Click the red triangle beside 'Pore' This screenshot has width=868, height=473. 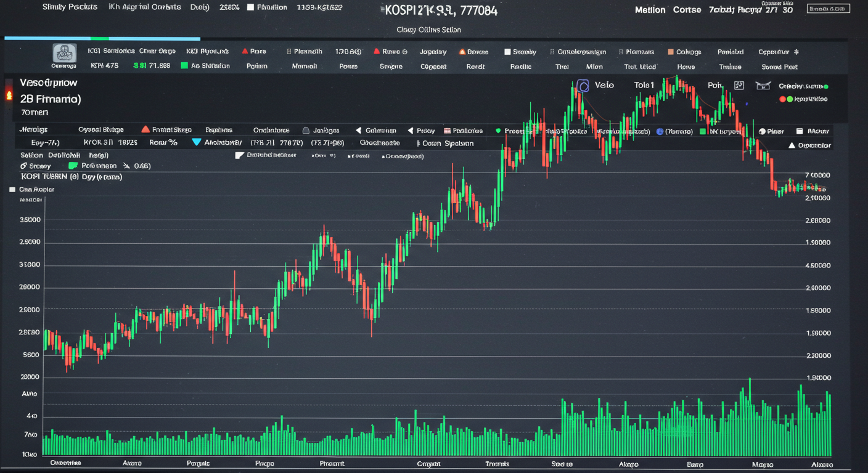coord(245,52)
